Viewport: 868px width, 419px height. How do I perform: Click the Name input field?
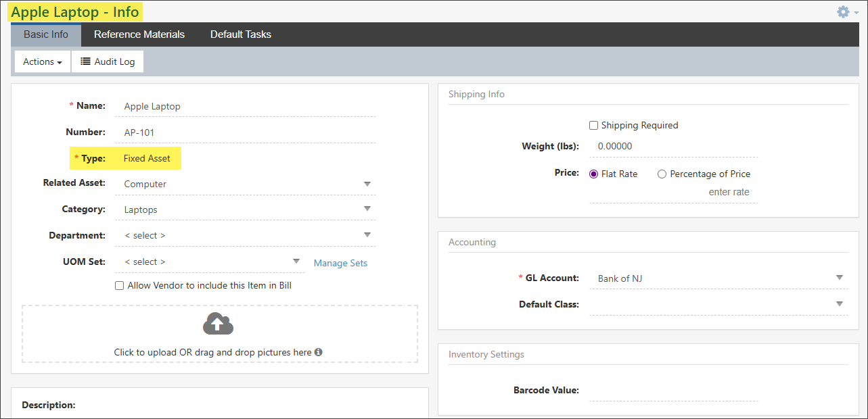pyautogui.click(x=248, y=106)
